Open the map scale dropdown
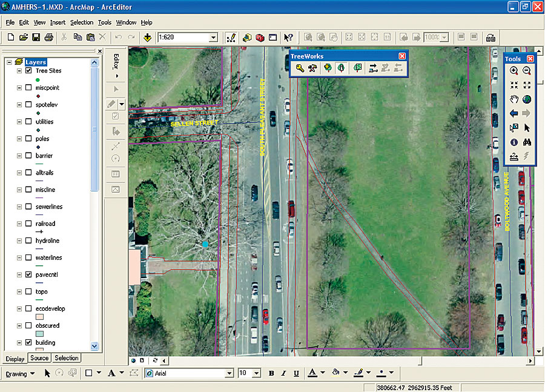Viewport: 545px width, 392px height. point(213,38)
